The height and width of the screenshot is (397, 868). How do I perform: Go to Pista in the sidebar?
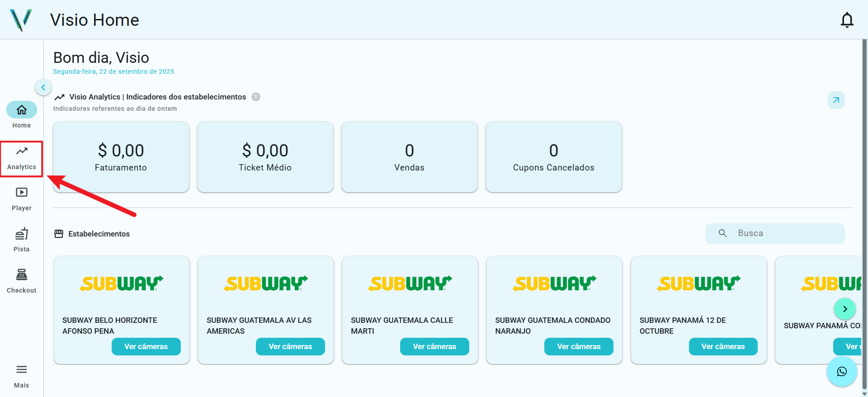coord(22,240)
